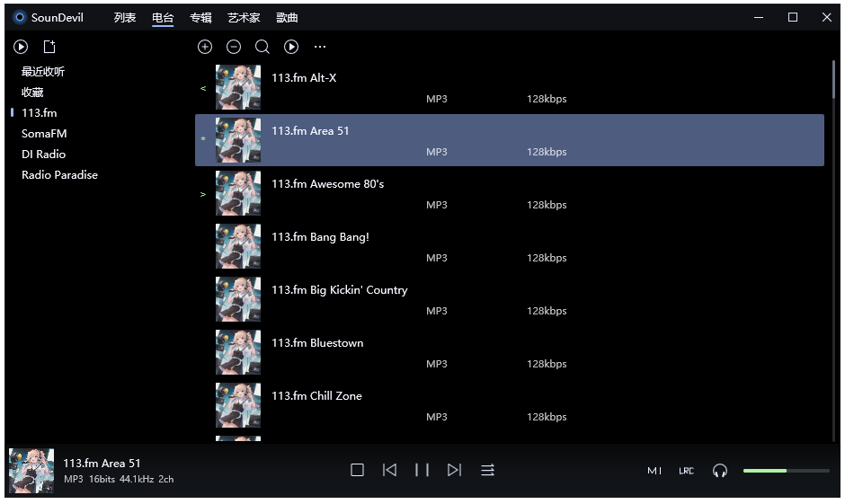845x504 pixels.
Task: Click the SounDevil app logo icon
Action: (x=20, y=17)
